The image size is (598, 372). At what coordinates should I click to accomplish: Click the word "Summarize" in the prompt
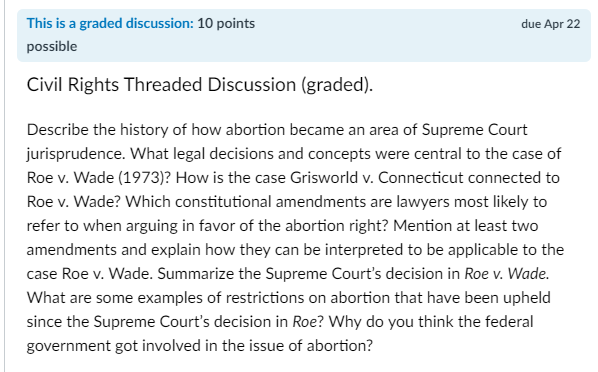click(x=190, y=274)
